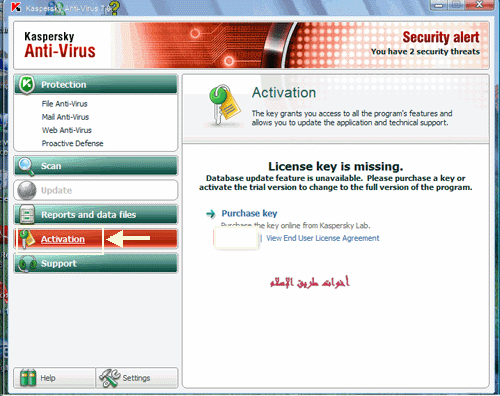Open the Support section
The image size is (500, 396).
click(96, 263)
